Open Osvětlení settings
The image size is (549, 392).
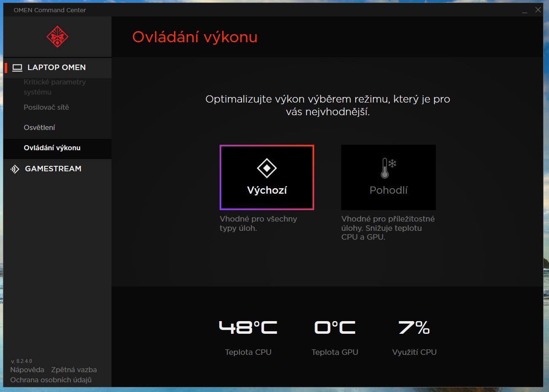pos(39,127)
